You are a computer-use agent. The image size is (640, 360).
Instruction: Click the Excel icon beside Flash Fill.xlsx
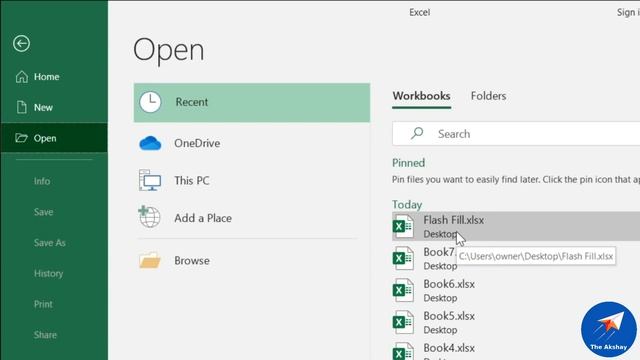pyautogui.click(x=403, y=226)
